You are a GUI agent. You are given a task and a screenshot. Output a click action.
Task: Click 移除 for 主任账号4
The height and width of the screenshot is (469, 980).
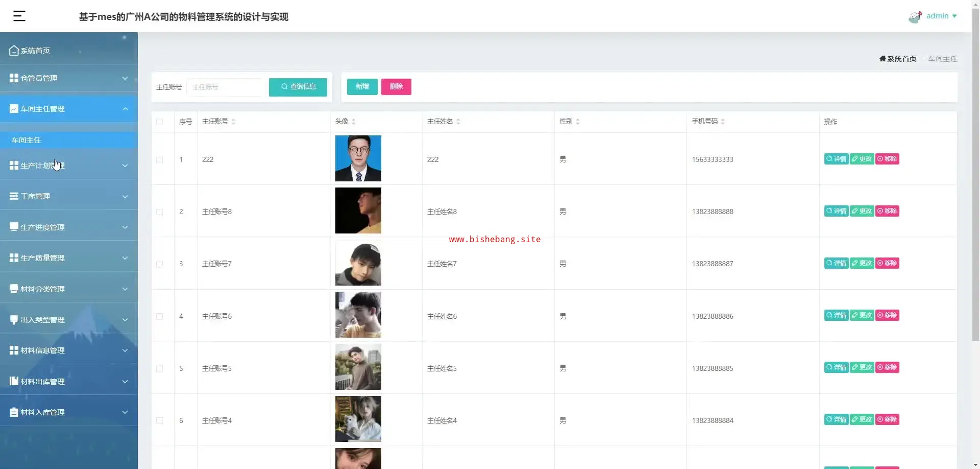pyautogui.click(x=888, y=419)
